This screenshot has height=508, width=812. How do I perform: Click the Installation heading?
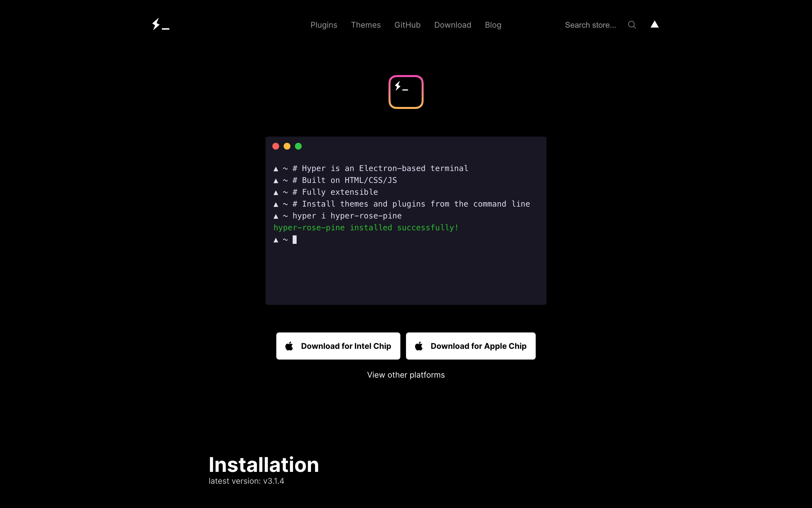(x=263, y=465)
